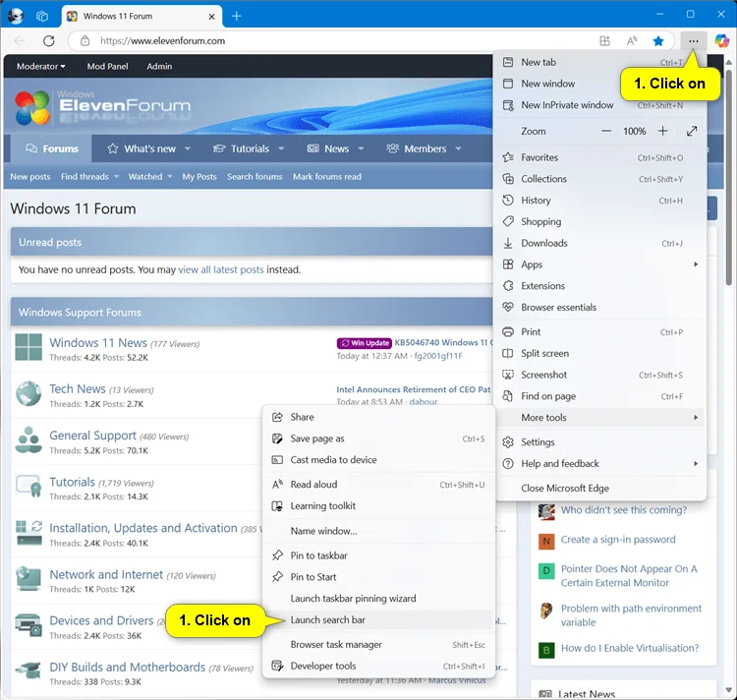Click the browser Refresh button
737x700 pixels.
click(x=49, y=41)
